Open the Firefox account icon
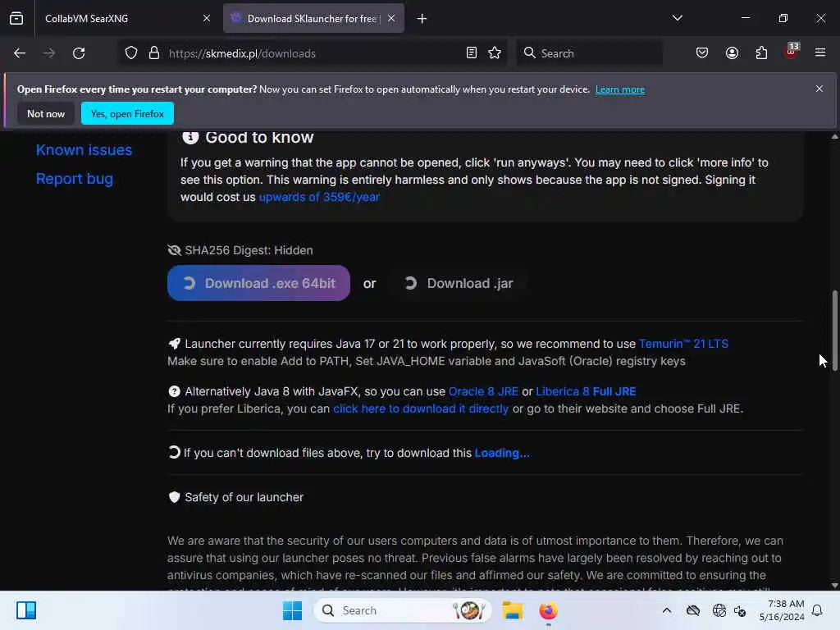840x630 pixels. [x=732, y=53]
